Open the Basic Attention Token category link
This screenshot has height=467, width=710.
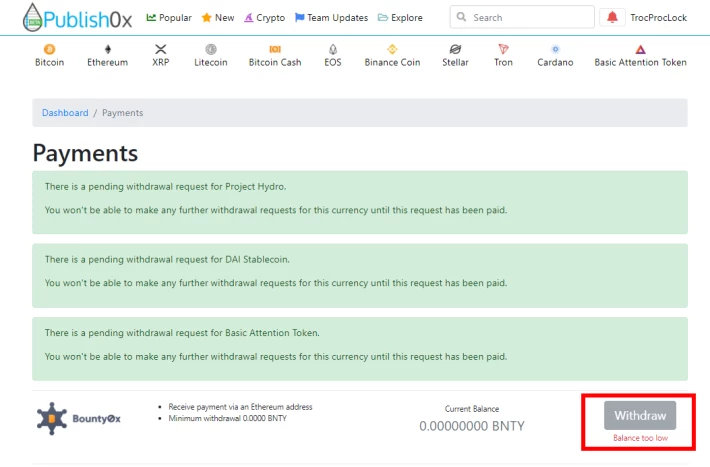[640, 55]
